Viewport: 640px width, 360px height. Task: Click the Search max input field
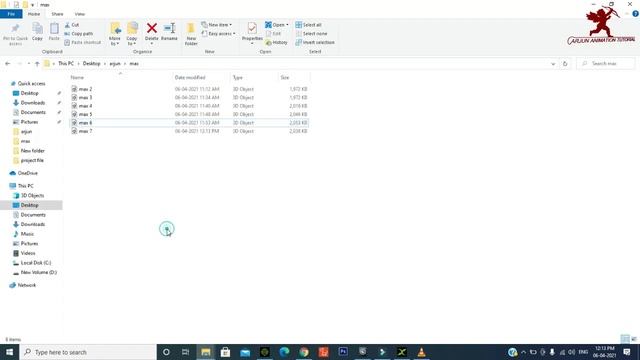click(x=606, y=64)
